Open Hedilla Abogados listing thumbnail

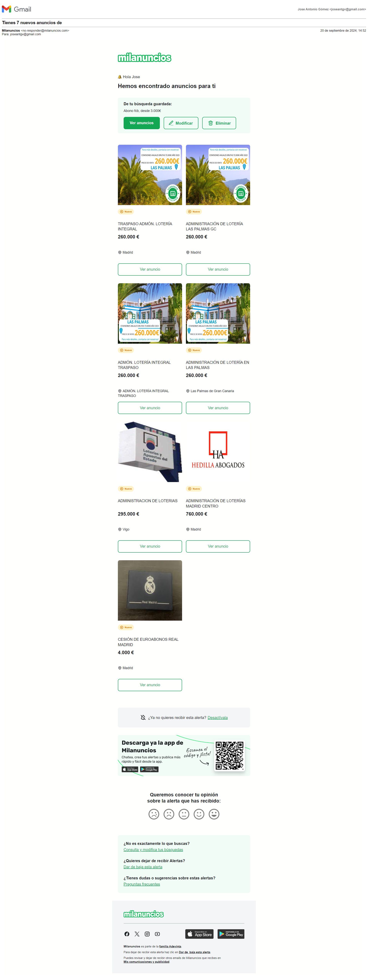tap(218, 452)
